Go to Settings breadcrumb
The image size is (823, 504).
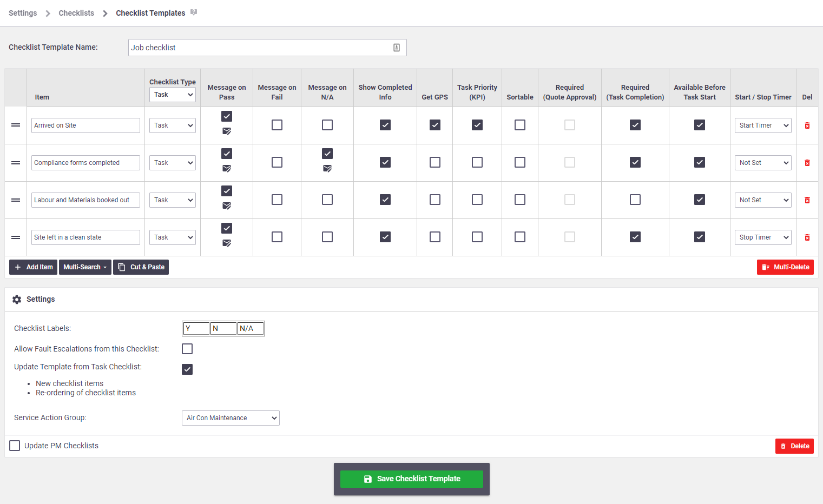(23, 13)
